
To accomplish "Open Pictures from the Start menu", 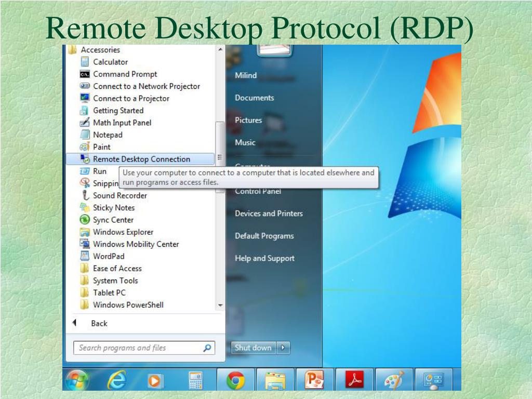I will pos(248,120).
